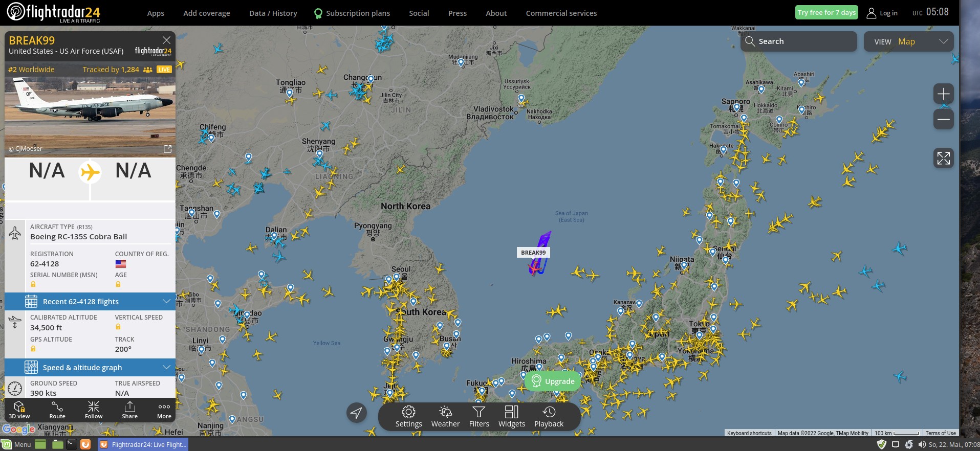Click the Log in link
980x451 pixels.
pos(888,13)
